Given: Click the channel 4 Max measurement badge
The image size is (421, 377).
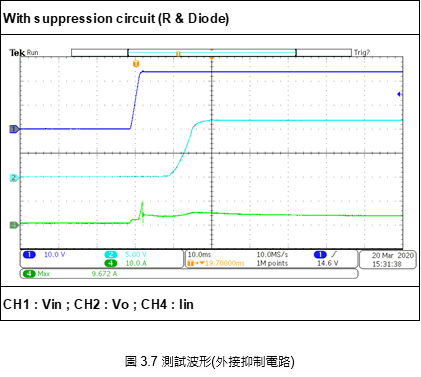Looking at the screenshot, I should point(29,274).
